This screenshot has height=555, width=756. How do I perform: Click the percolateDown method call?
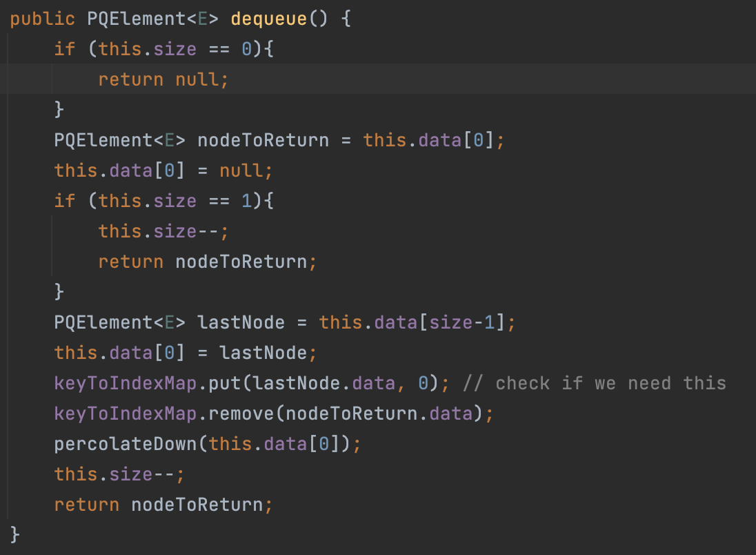(126, 444)
